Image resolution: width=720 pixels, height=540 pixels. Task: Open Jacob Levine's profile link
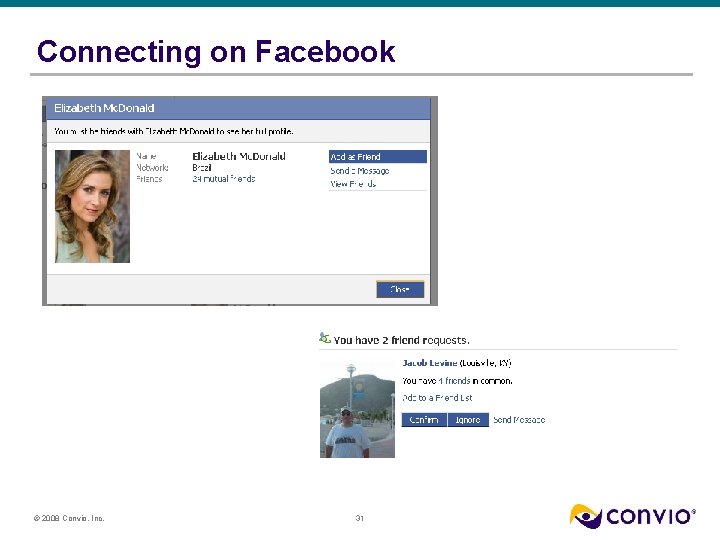tap(429, 363)
